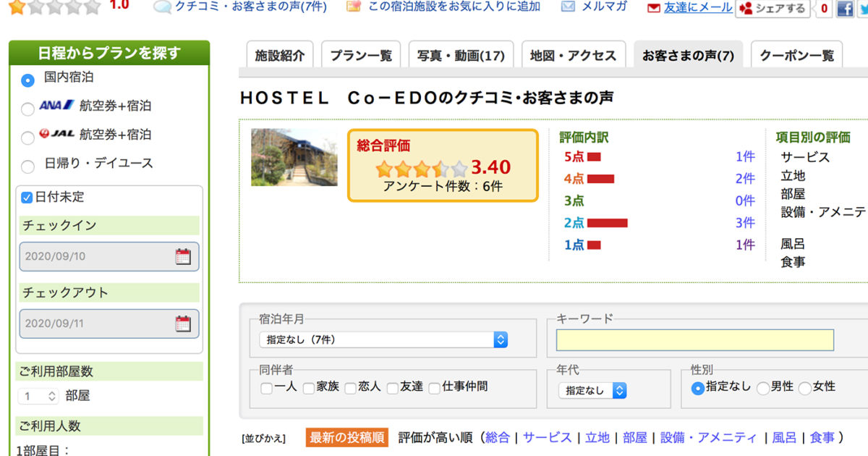
Task: Check the 仕事仲間 companion checkbox
Action: coord(435,388)
